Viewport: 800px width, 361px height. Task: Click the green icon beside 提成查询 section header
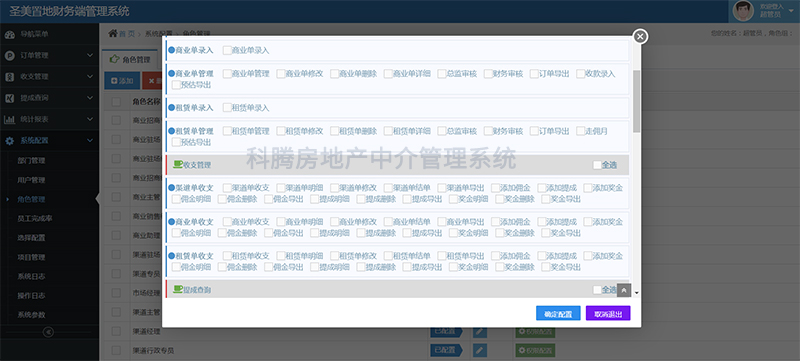tap(178, 289)
